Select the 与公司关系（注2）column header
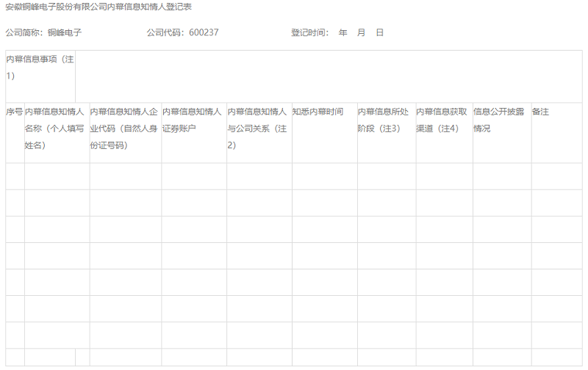Viewport: 588px width, 370px height. tap(259, 128)
